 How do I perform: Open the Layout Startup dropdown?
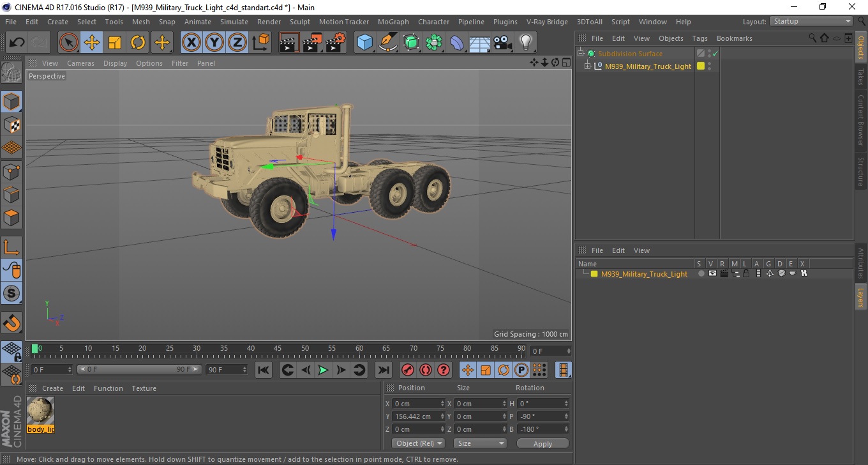[x=811, y=21]
